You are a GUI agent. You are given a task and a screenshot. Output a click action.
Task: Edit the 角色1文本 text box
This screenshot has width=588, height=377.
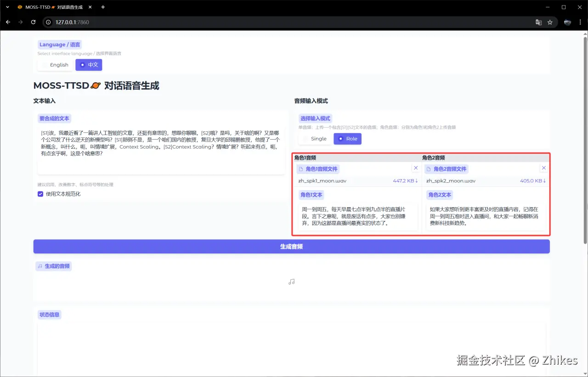pyautogui.click(x=358, y=217)
